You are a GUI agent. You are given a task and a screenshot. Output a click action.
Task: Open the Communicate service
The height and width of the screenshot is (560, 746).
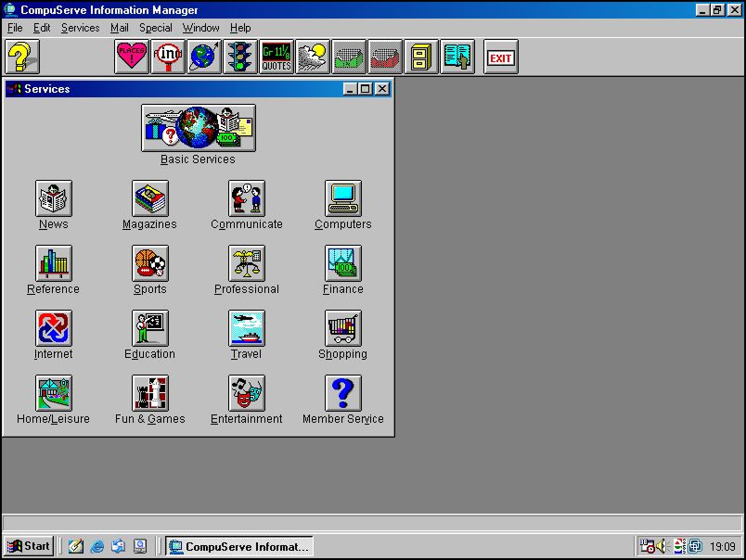247,198
